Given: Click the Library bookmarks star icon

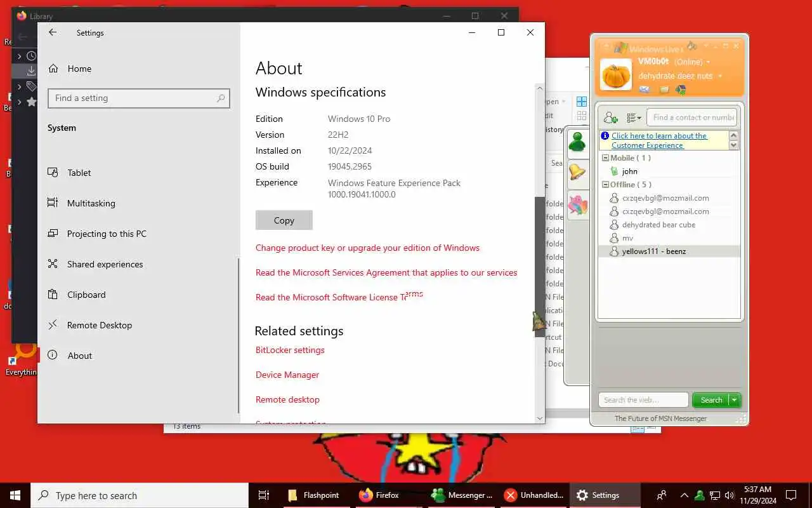Looking at the screenshot, I should [31, 102].
